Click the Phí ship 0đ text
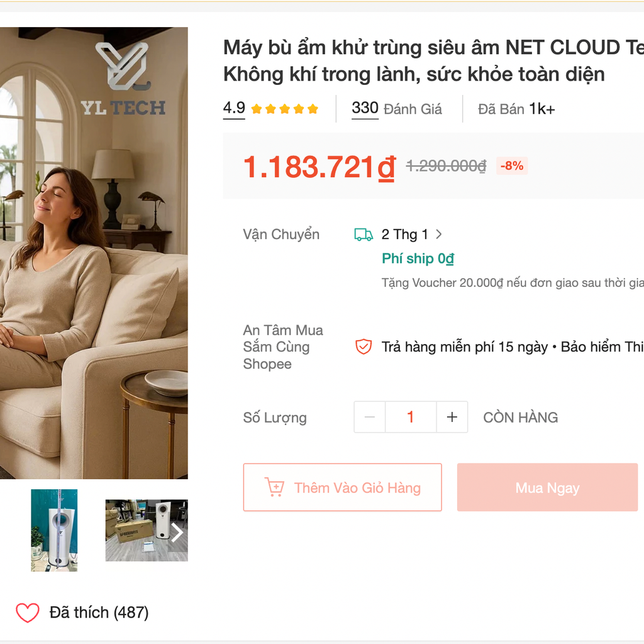This screenshot has height=644, width=644. 418,258
